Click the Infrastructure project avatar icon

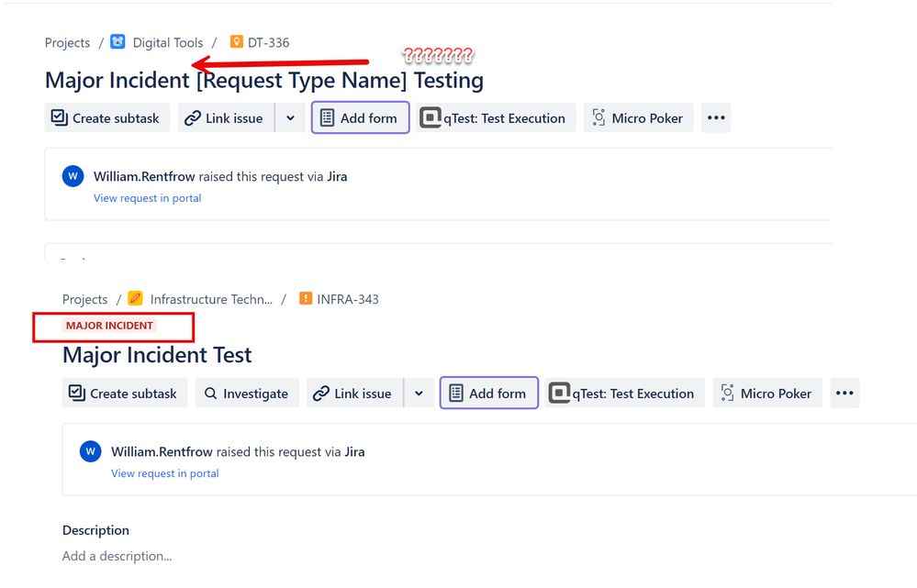click(135, 299)
